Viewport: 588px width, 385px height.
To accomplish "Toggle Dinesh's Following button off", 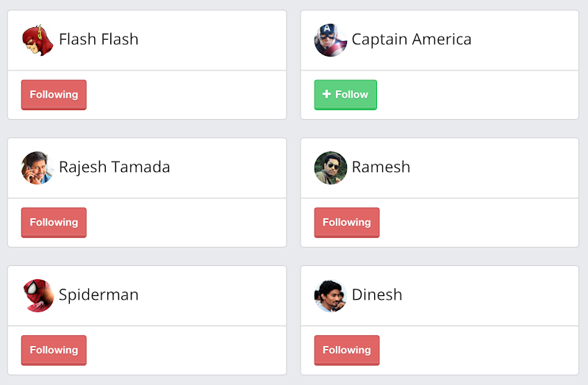I will coord(346,350).
